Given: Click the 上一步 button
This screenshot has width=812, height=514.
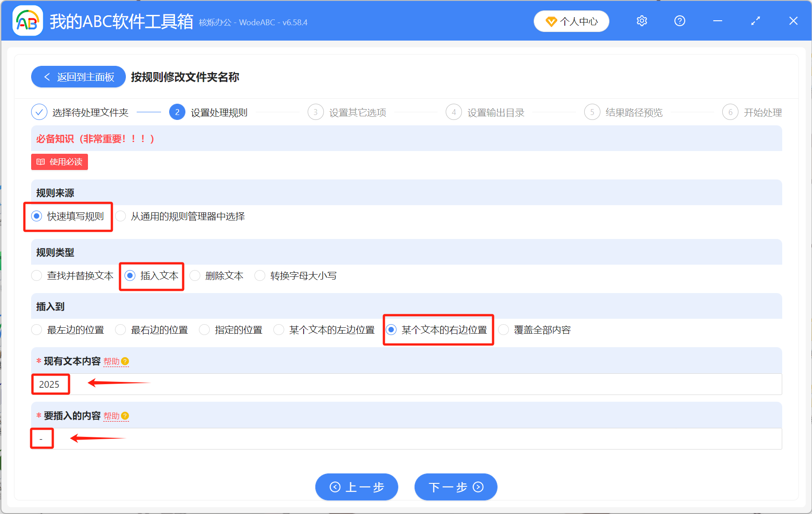Looking at the screenshot, I should pyautogui.click(x=356, y=487).
